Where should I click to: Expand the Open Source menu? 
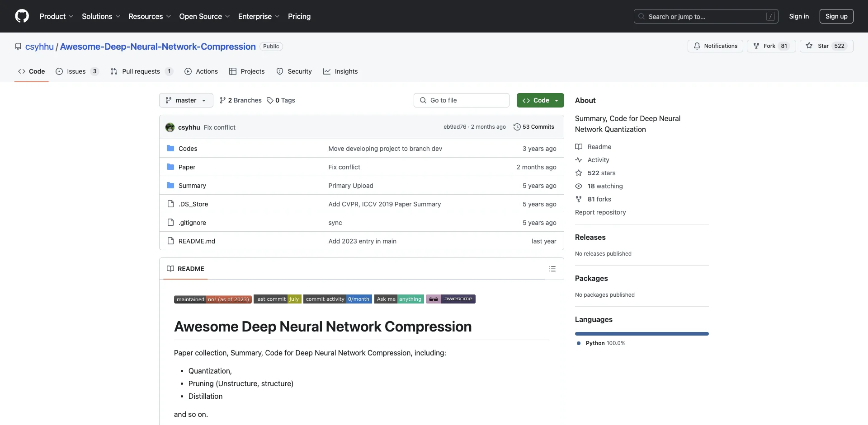point(204,16)
